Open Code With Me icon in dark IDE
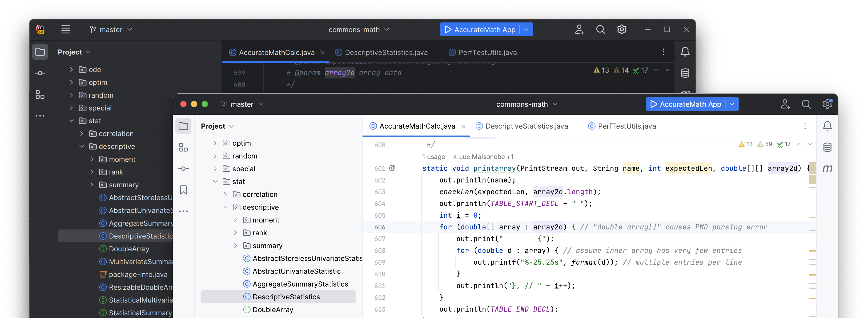This screenshot has height=318, width=868. [x=580, y=30]
